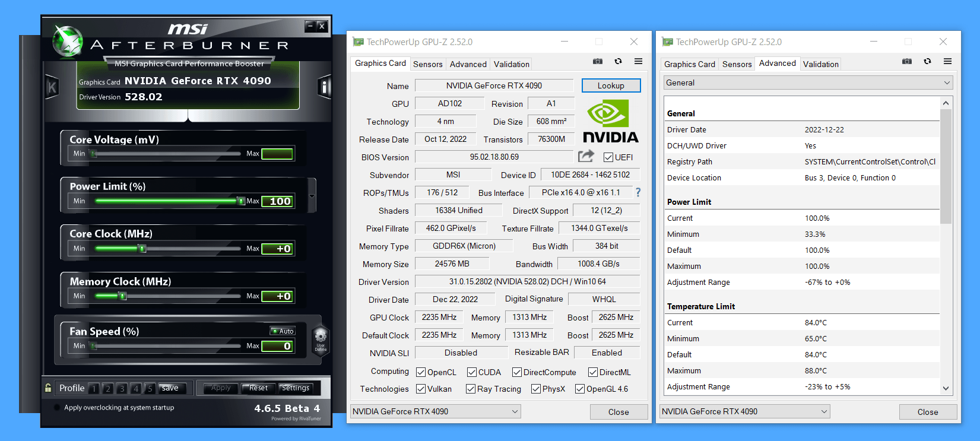Select Afterburner profile slot 1
980x441 pixels.
tap(94, 388)
